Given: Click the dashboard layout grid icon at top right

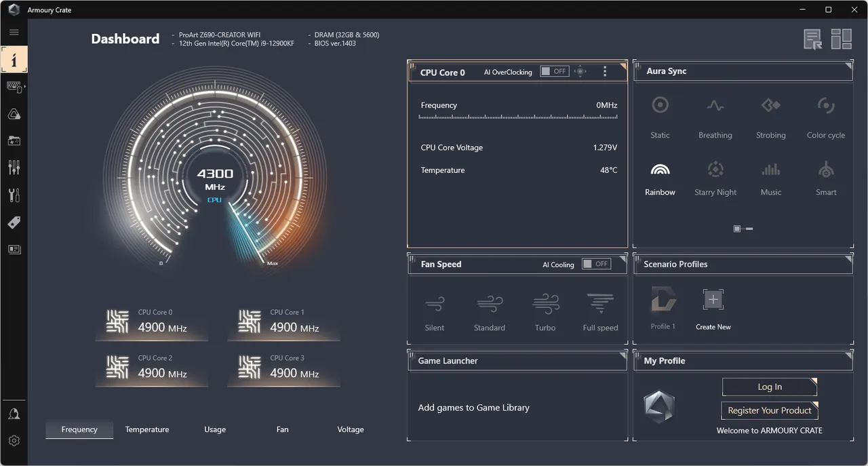Looking at the screenshot, I should pos(842,39).
